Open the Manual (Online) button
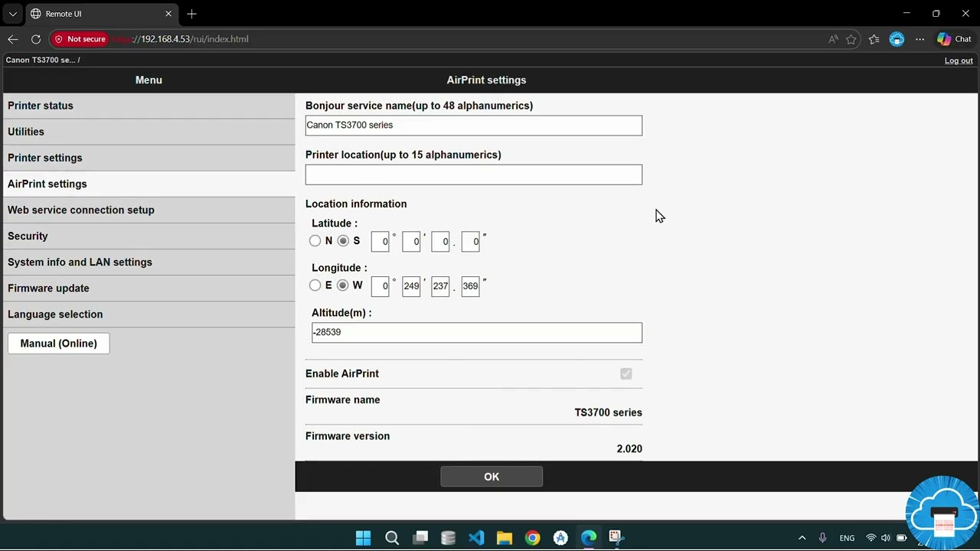Screen dimensions: 980x551 59,344
